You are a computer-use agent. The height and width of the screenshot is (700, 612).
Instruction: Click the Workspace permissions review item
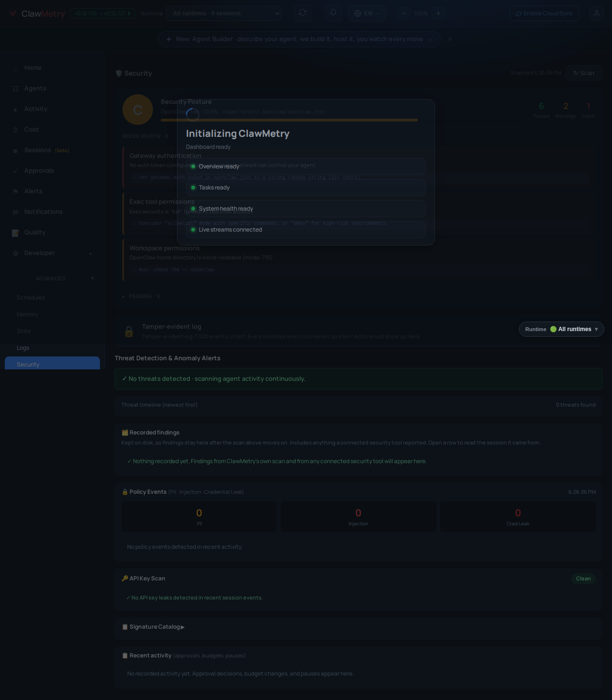click(359, 259)
